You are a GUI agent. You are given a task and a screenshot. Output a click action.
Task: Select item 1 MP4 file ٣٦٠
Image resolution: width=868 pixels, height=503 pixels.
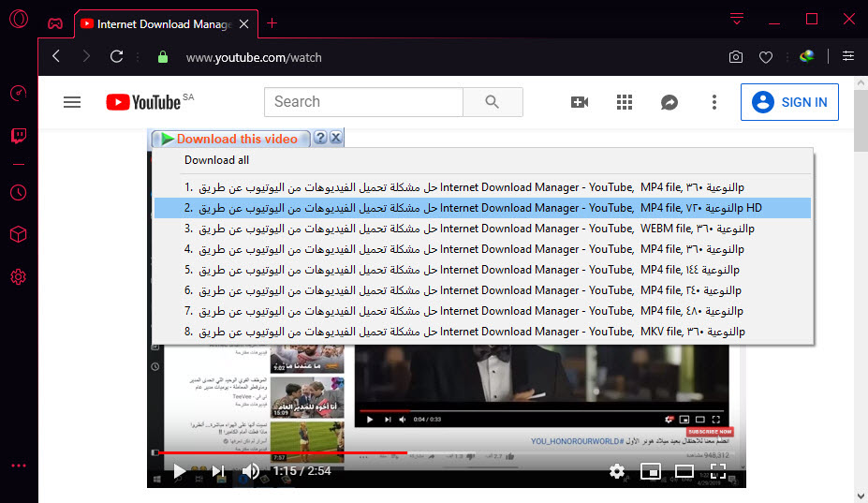pyautogui.click(x=482, y=187)
